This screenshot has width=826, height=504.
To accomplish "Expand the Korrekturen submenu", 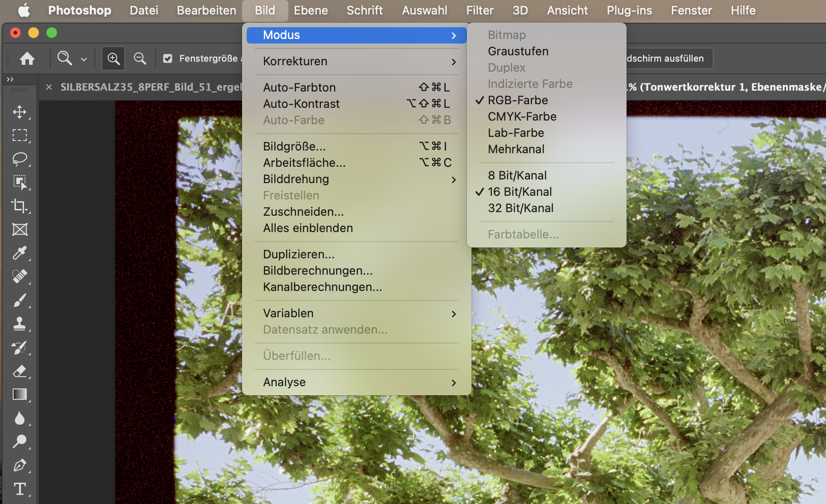I will [x=356, y=62].
